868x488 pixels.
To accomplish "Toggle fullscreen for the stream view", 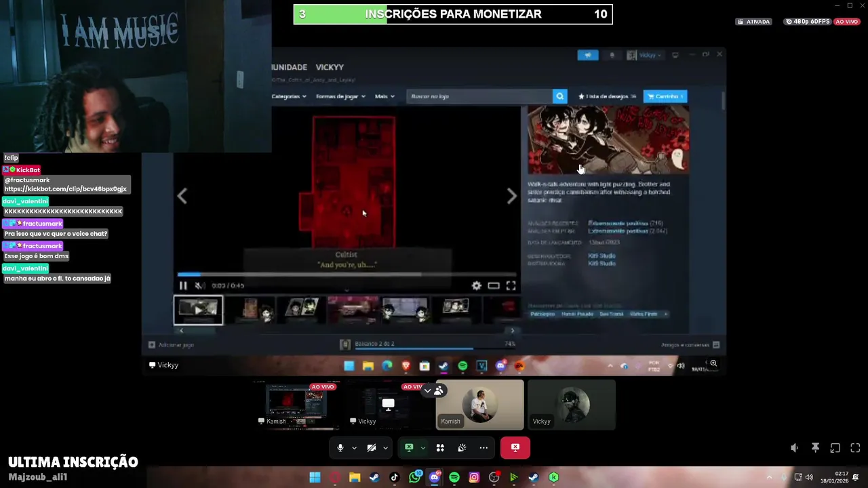I will [855, 448].
